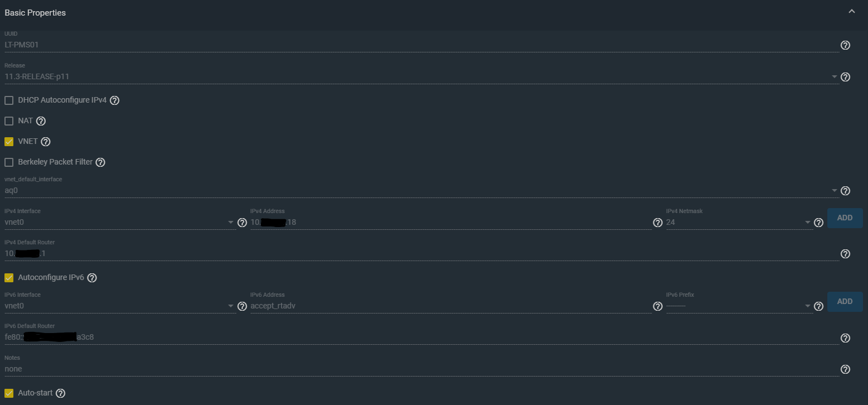Show help for Autoconfigure IPv6
Image resolution: width=868 pixels, height=405 pixels.
(92, 278)
